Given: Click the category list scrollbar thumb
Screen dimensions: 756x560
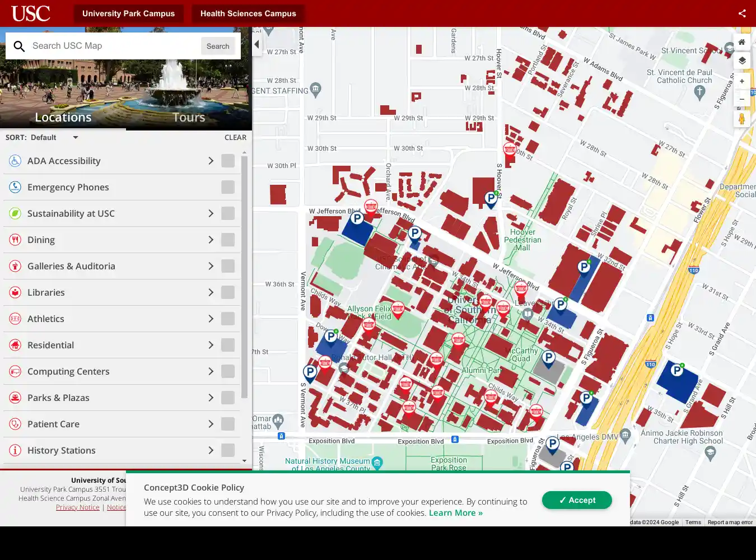Looking at the screenshot, I should (x=244, y=277).
